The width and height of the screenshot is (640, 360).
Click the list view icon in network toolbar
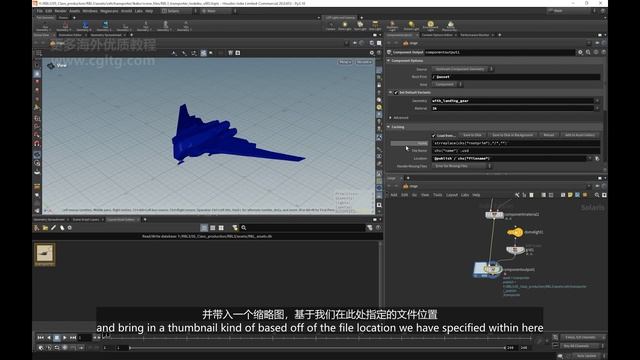tap(544, 195)
